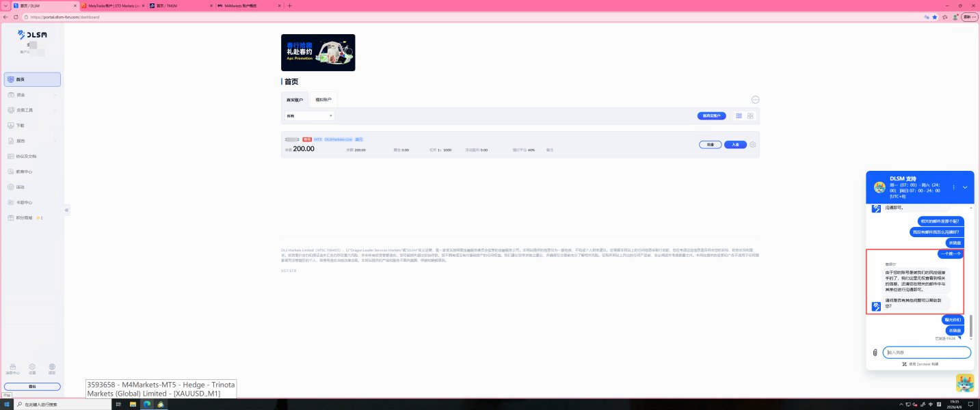The image size is (980, 410).
Task: Click the 登出 logout button
Action: 32,386
